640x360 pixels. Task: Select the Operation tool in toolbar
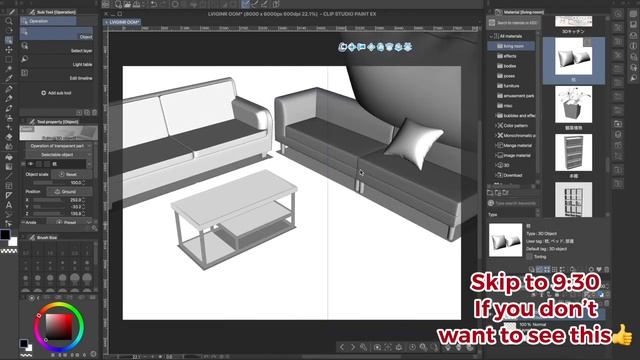pyautogui.click(x=9, y=40)
